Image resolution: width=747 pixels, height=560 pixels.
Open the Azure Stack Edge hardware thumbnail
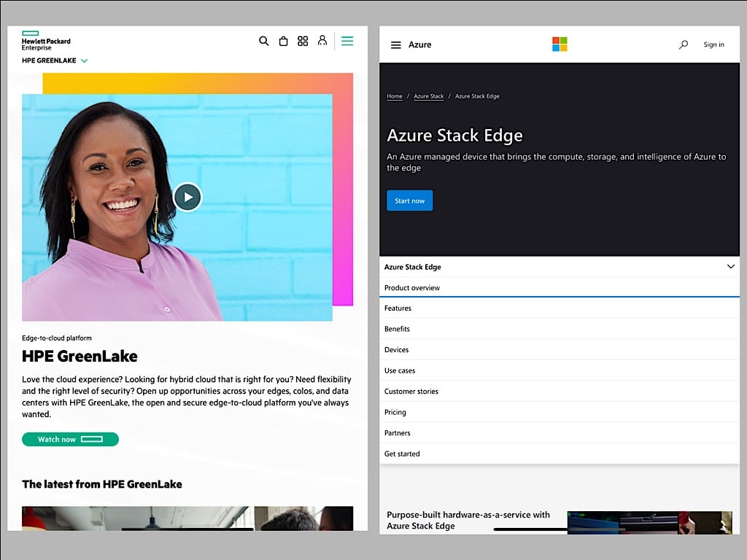coord(650,522)
